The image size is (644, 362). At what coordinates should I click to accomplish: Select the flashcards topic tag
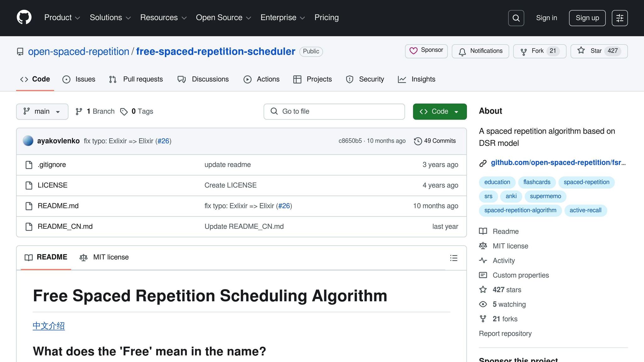coord(537,182)
